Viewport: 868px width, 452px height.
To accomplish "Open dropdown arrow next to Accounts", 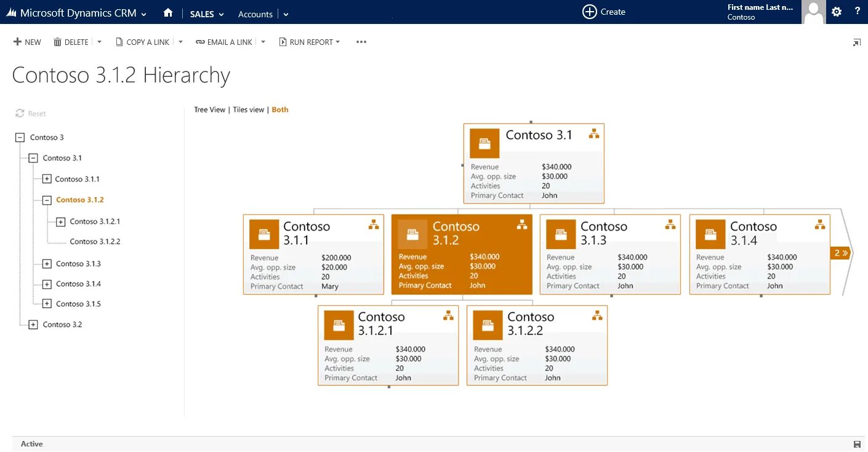I will 286,14.
